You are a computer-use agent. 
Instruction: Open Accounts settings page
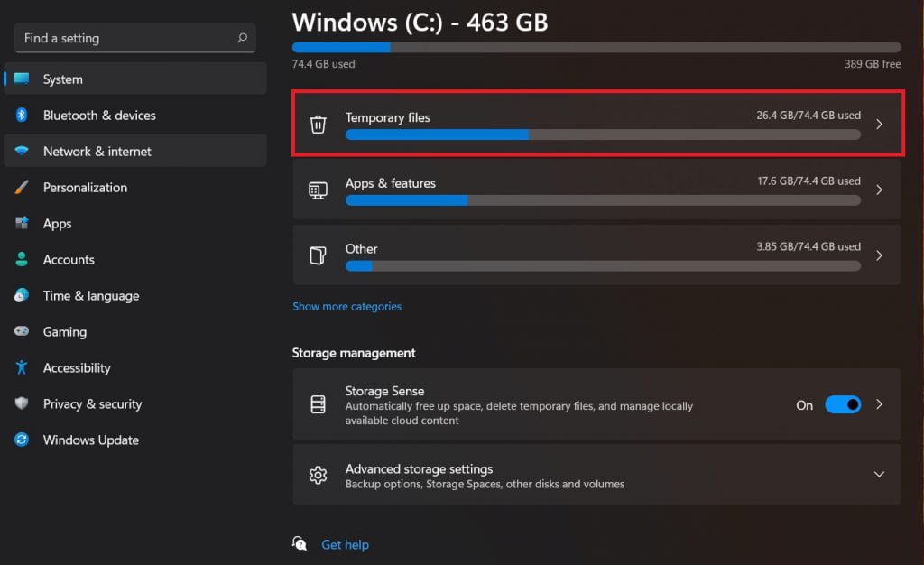pos(135,259)
